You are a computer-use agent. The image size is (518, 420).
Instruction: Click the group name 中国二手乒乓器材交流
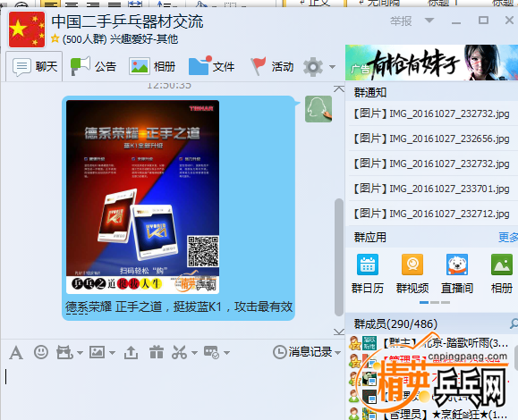click(x=128, y=22)
